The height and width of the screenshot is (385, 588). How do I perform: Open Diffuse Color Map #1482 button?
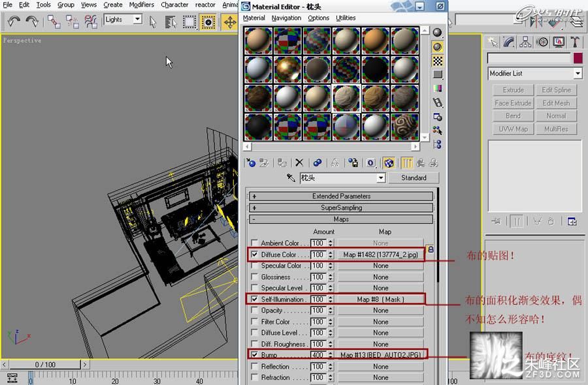[380, 254]
